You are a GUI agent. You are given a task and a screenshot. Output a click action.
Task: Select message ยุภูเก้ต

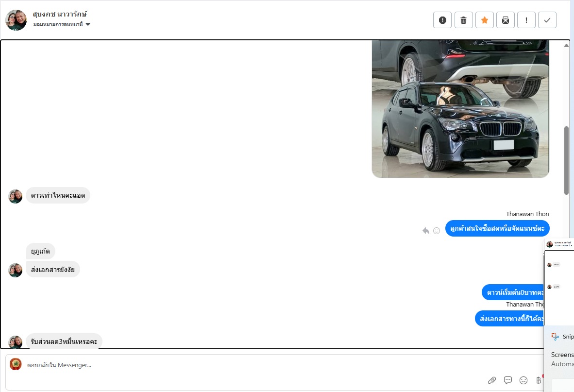tap(40, 251)
